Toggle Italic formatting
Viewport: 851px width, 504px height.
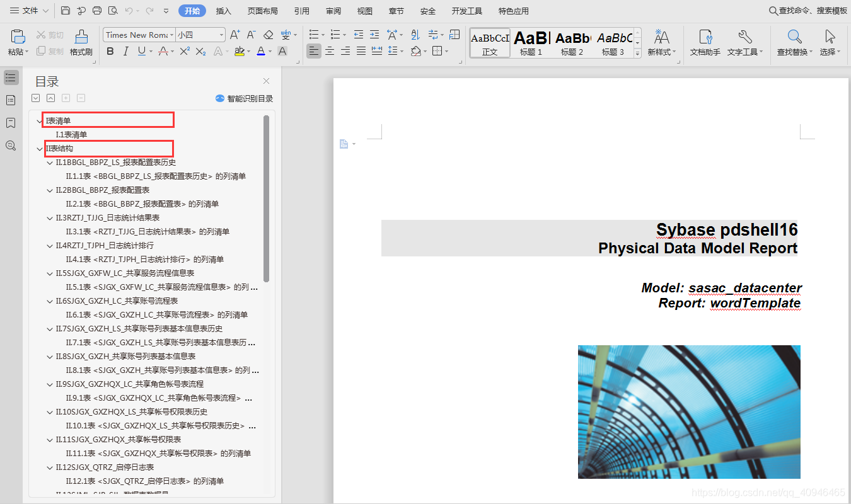[x=126, y=51]
